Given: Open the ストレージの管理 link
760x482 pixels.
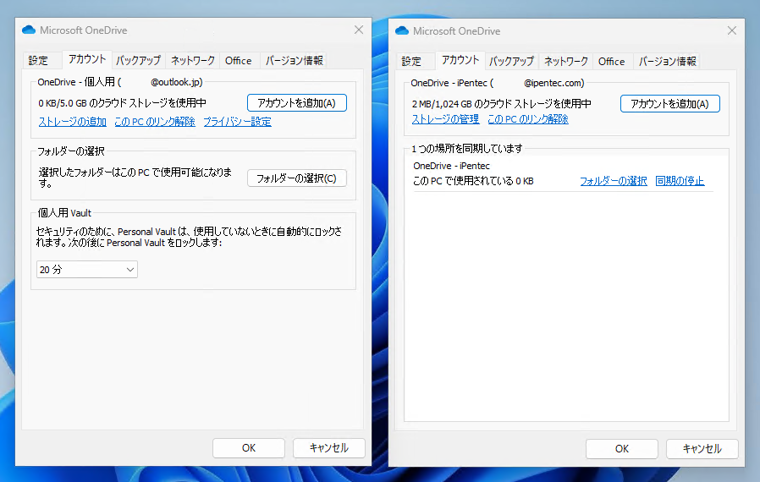Looking at the screenshot, I should click(x=445, y=119).
